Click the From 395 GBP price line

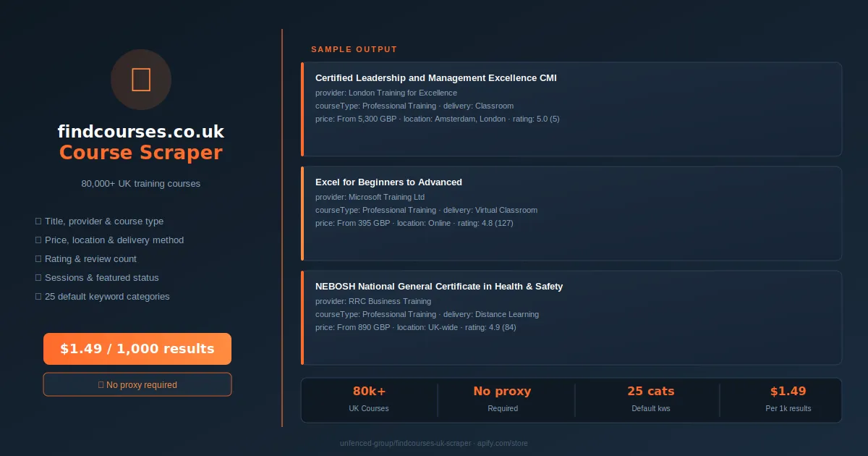[x=414, y=223]
